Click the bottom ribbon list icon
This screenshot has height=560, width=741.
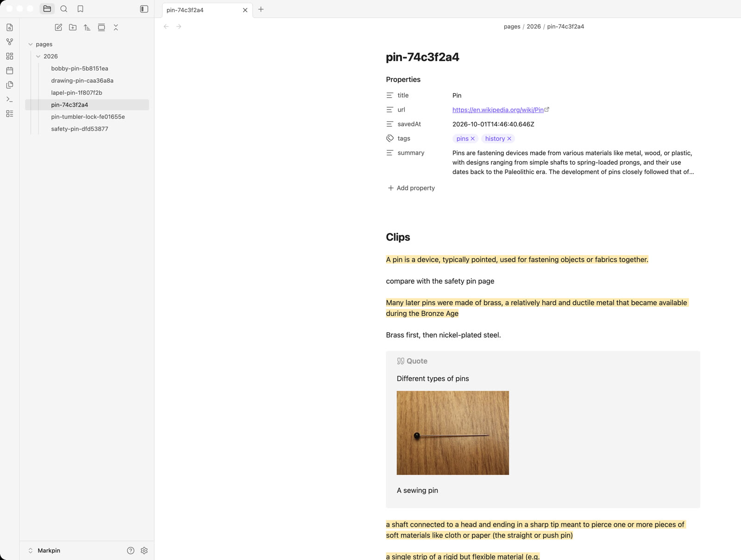click(x=10, y=113)
